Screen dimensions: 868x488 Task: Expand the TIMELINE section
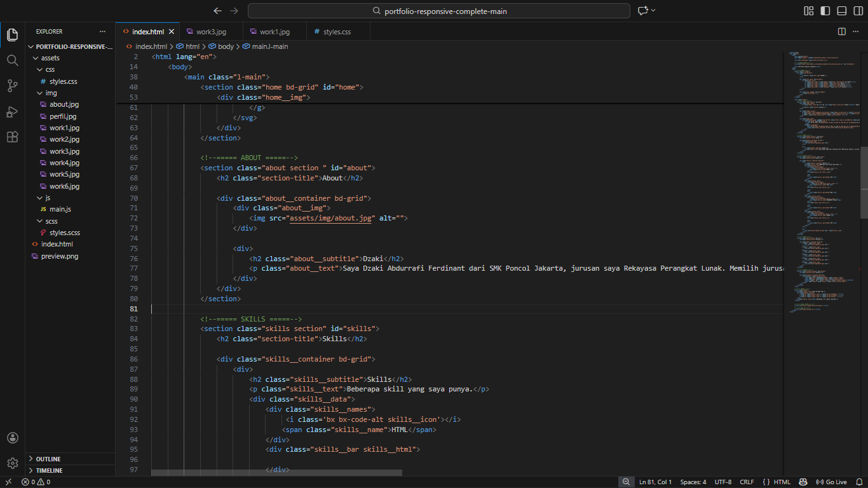[49, 470]
